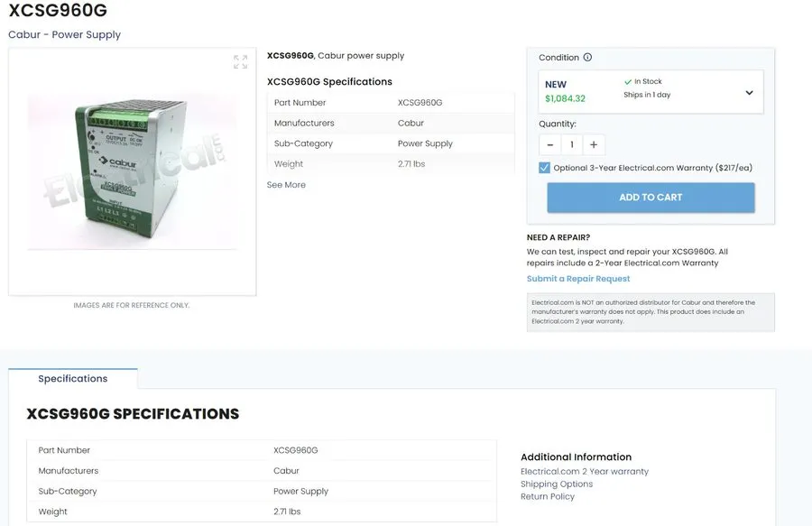Click the Additional Information heading
812x526 pixels.
click(x=576, y=457)
